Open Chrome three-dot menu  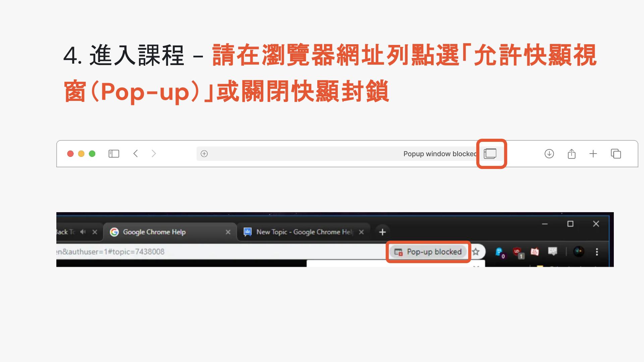click(597, 252)
